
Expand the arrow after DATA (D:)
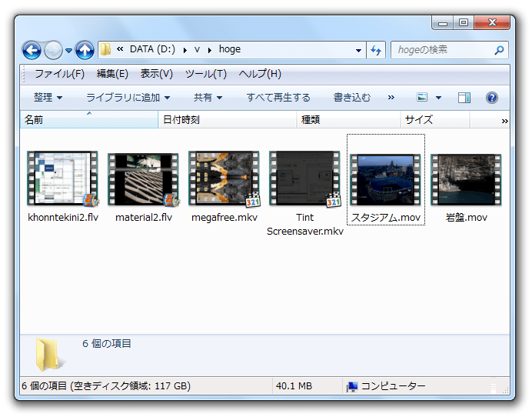click(x=185, y=50)
